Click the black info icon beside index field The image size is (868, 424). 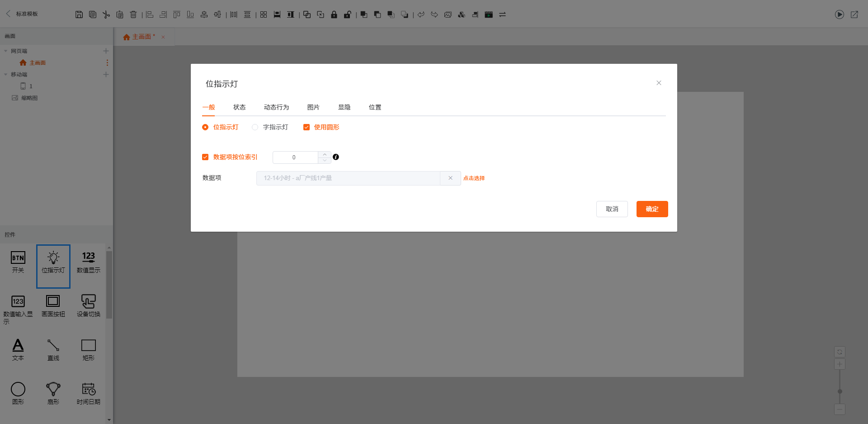336,157
